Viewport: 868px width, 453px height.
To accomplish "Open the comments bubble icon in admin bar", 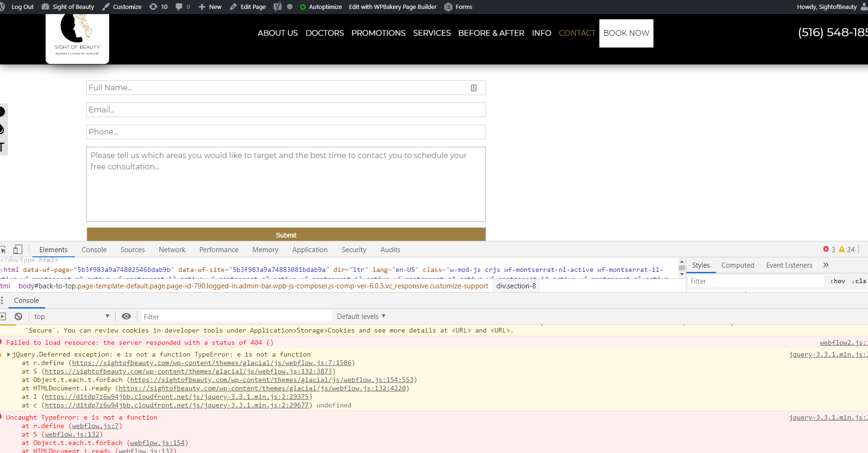I will pos(183,7).
